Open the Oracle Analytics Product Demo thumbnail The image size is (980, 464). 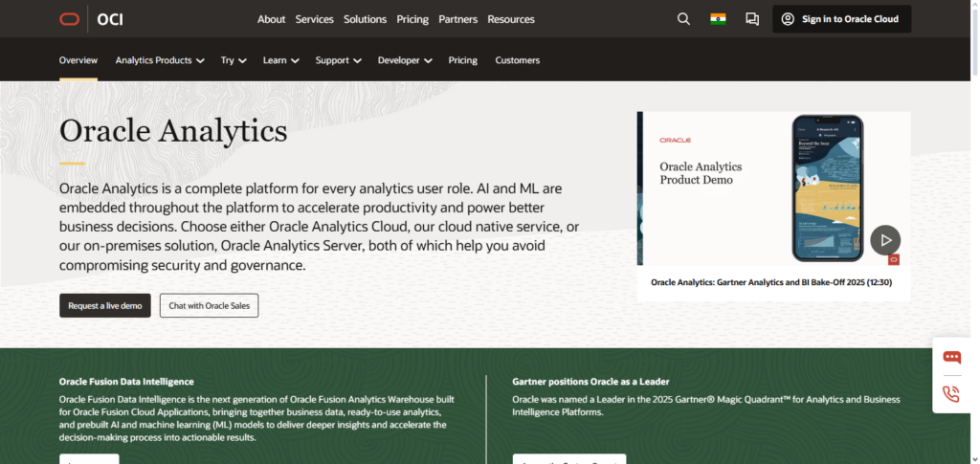point(773,188)
